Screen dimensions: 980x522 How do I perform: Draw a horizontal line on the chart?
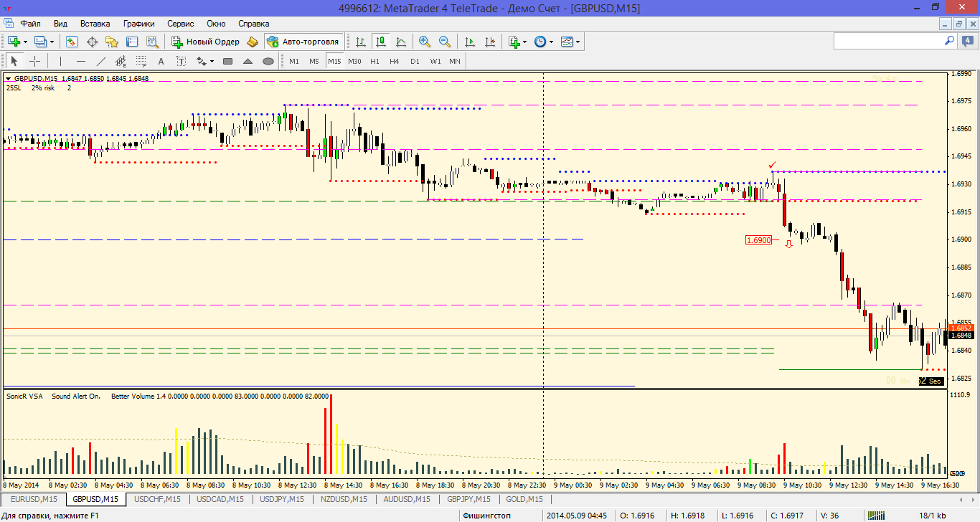pyautogui.click(x=81, y=61)
